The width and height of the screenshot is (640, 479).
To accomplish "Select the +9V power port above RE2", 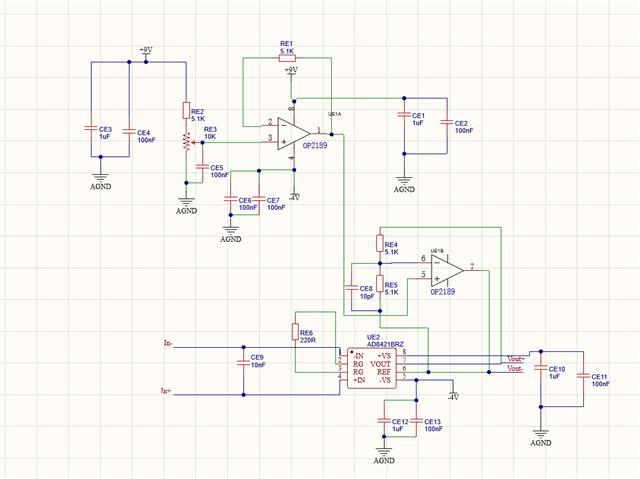I will tap(146, 53).
